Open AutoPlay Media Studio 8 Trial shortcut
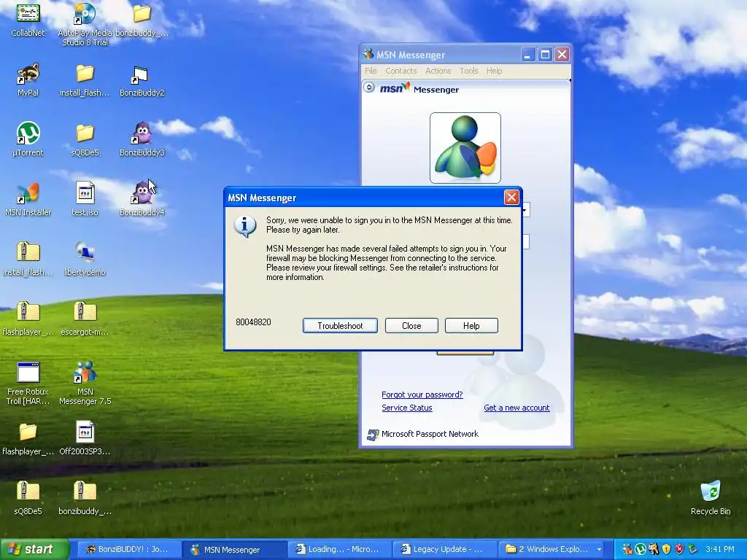 [x=85, y=25]
